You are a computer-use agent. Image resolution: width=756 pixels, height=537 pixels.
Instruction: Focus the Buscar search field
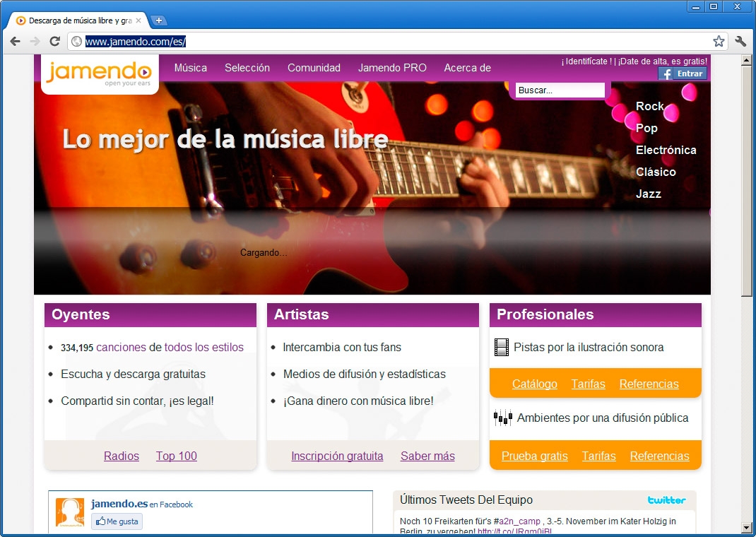coord(560,90)
